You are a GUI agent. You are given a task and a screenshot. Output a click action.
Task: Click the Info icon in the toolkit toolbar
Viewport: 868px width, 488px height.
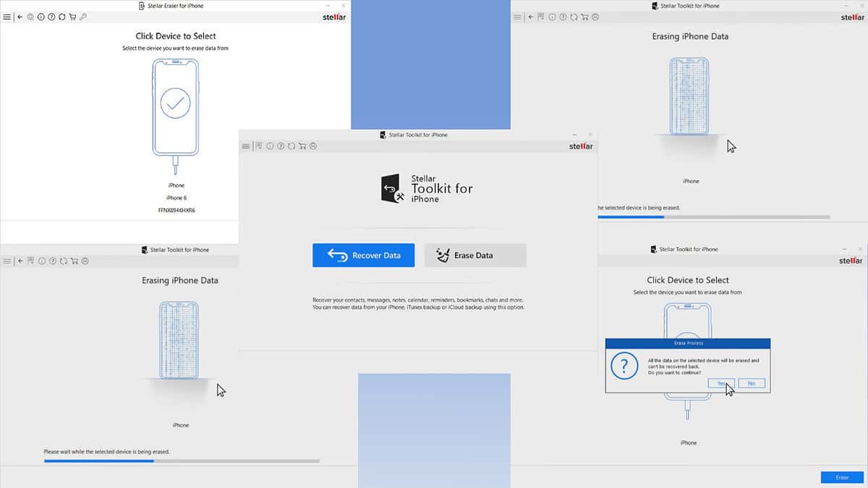click(269, 146)
